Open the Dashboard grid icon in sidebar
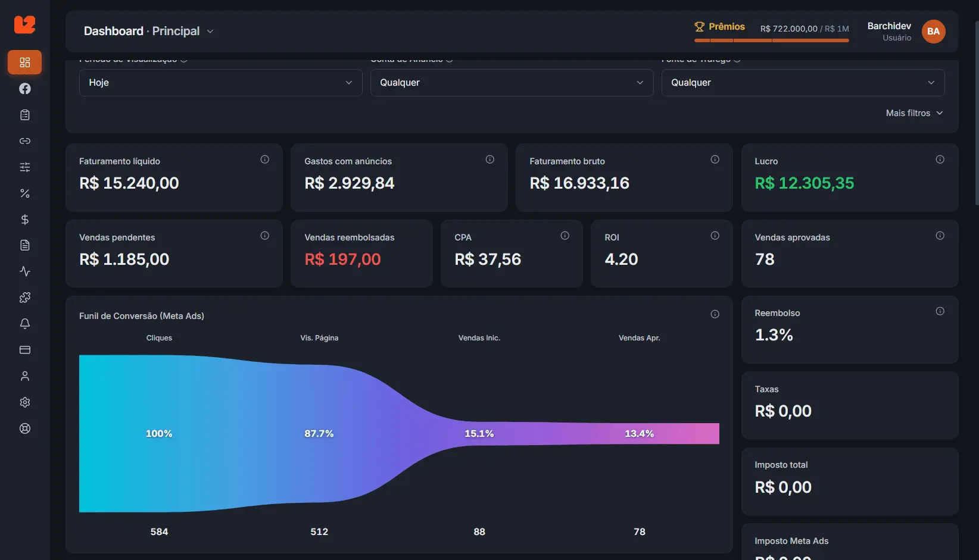Image resolution: width=979 pixels, height=560 pixels. coord(24,62)
